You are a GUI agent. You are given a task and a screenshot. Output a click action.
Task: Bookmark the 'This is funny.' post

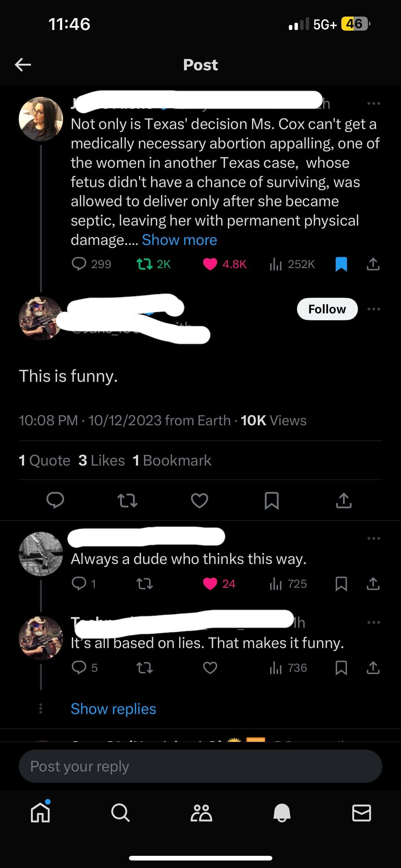[272, 500]
